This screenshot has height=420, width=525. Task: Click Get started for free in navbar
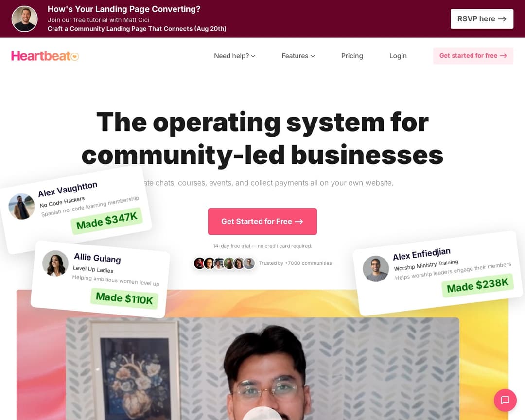(x=473, y=56)
